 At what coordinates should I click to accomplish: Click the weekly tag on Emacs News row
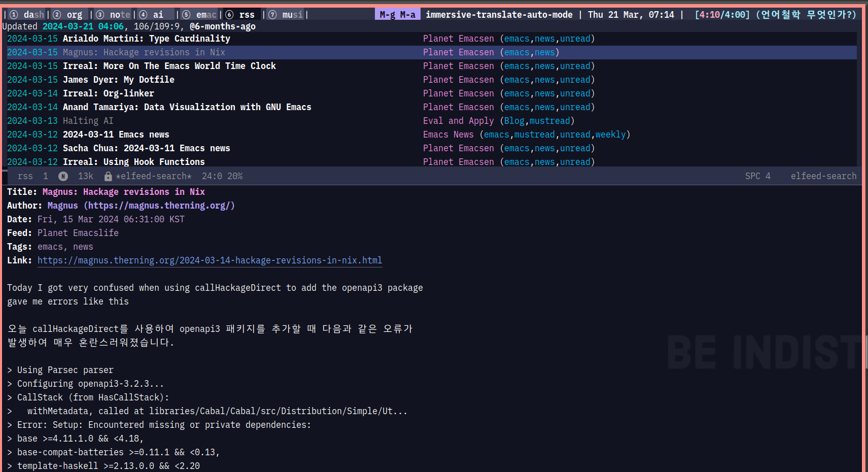click(610, 134)
